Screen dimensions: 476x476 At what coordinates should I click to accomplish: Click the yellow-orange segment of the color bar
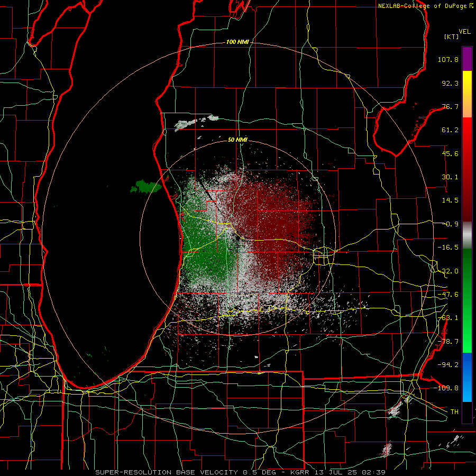click(x=467, y=94)
